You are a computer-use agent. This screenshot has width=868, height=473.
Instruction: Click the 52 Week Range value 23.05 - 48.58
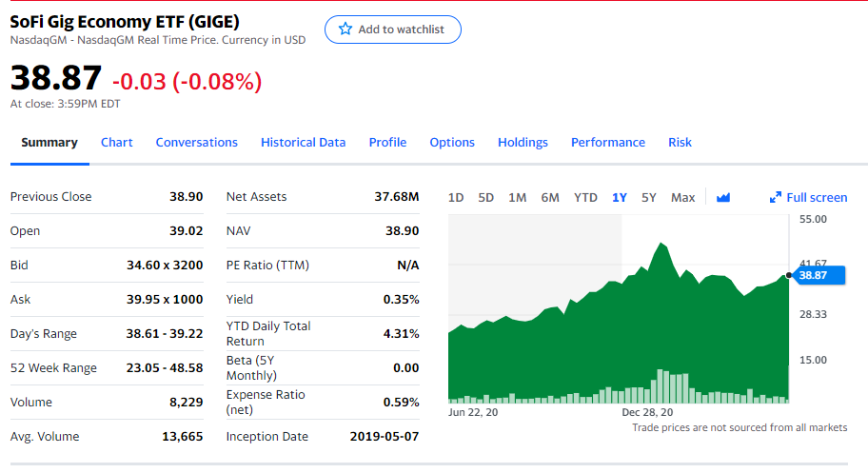165,368
